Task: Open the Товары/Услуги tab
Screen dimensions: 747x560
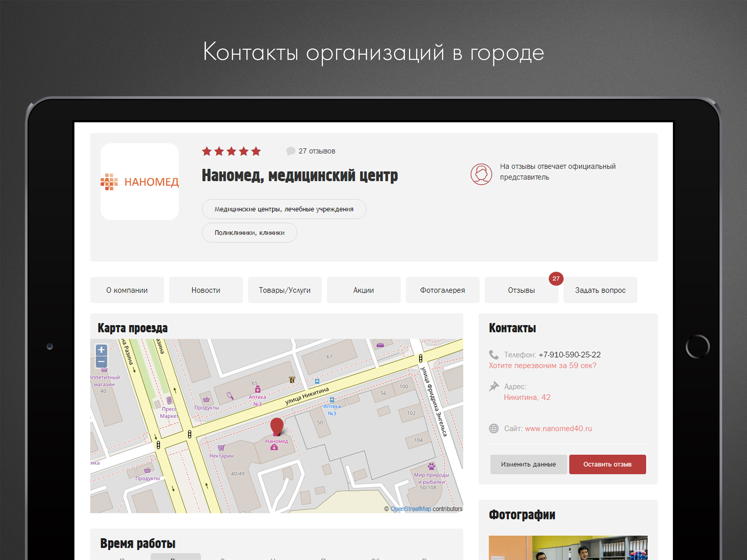Action: [x=285, y=290]
